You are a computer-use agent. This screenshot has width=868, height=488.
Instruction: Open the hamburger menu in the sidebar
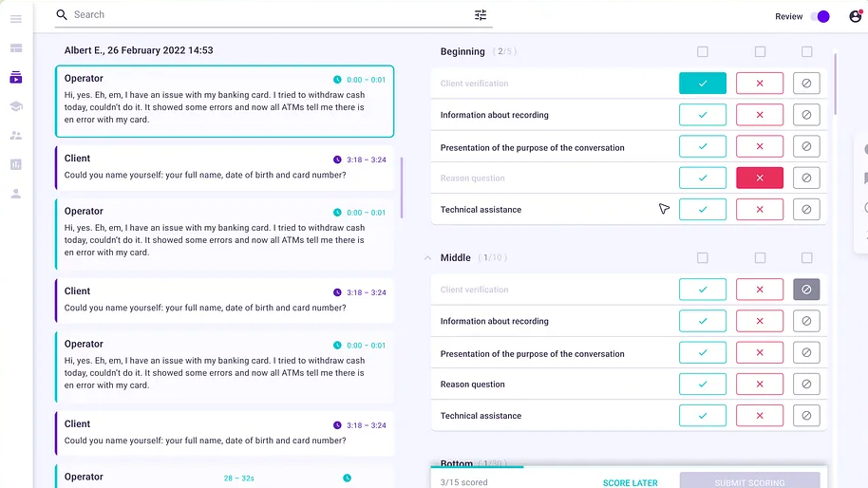[x=16, y=19]
